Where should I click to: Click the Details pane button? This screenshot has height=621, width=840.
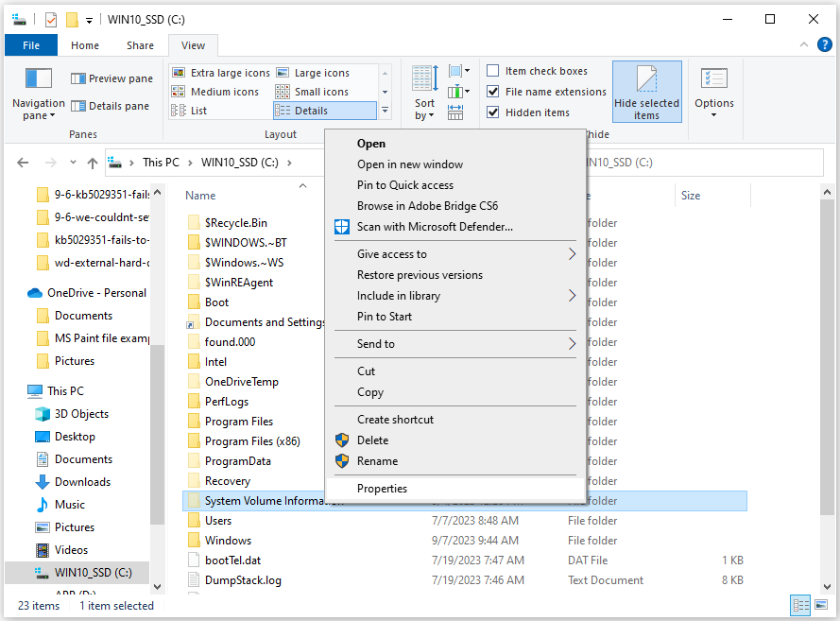[111, 106]
